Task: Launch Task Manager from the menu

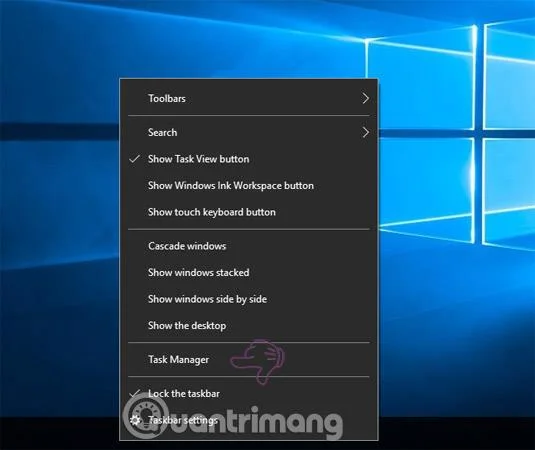Action: [x=248, y=360]
